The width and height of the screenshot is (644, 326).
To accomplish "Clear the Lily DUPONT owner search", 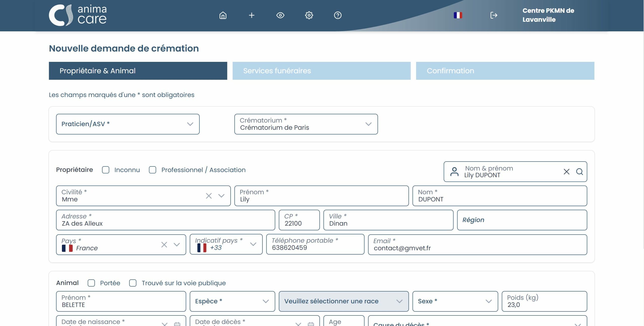I will click(566, 172).
